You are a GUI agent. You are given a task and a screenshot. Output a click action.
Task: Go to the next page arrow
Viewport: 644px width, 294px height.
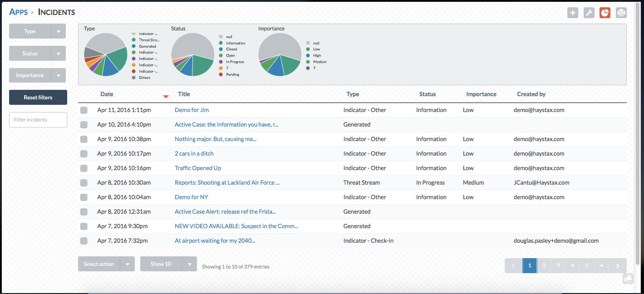point(618,266)
